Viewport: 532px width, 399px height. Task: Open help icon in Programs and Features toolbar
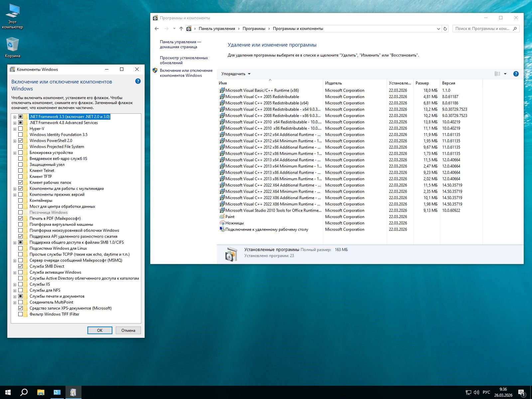pyautogui.click(x=516, y=74)
